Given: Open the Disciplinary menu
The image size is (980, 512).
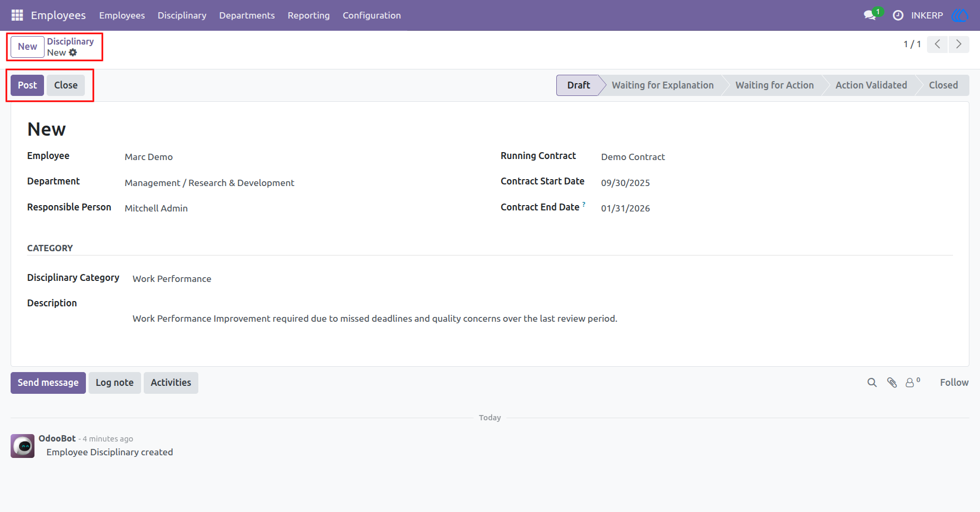Looking at the screenshot, I should click(x=182, y=15).
